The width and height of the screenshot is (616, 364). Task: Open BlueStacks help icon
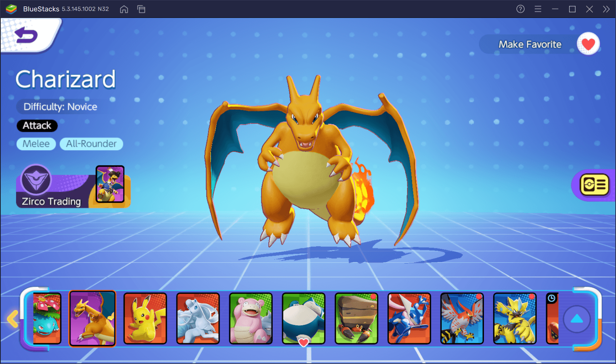tap(520, 9)
